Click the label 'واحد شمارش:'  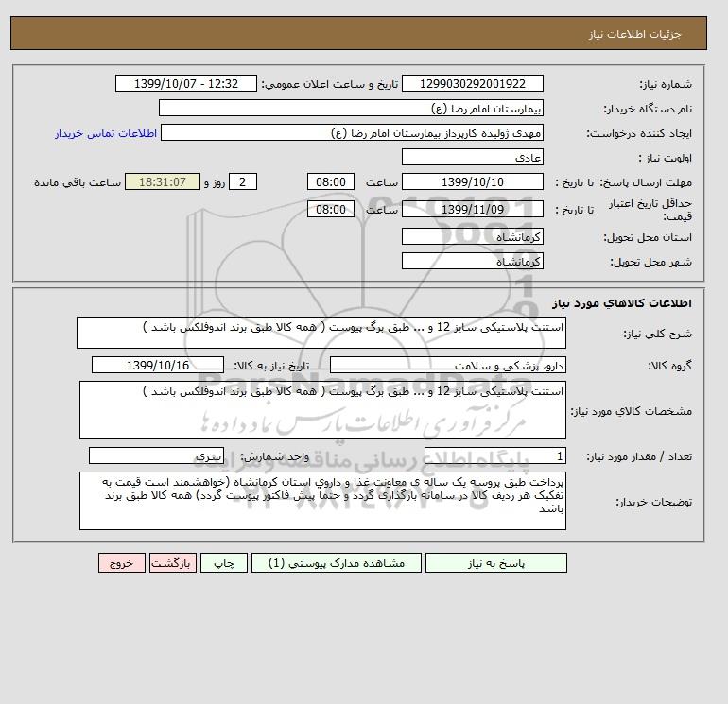coord(274,457)
